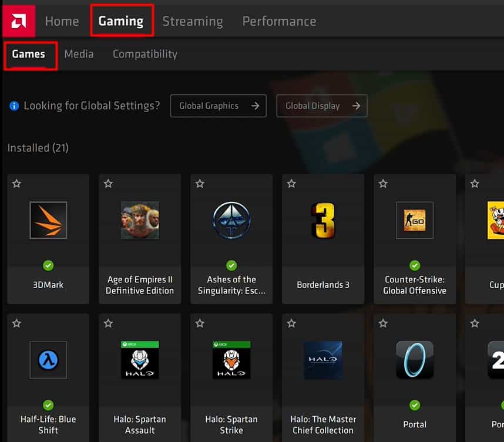Open the Halo: Spartan Strike icon
The width and height of the screenshot is (504, 442).
pyautogui.click(x=231, y=360)
